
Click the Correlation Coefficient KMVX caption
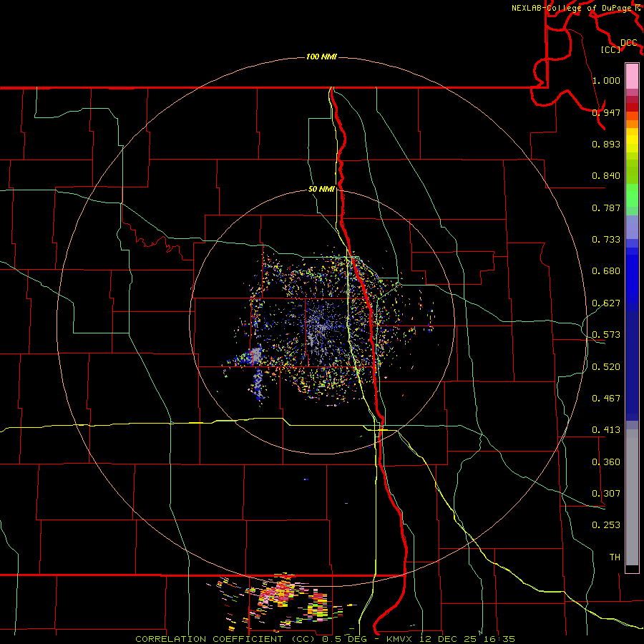[325, 639]
